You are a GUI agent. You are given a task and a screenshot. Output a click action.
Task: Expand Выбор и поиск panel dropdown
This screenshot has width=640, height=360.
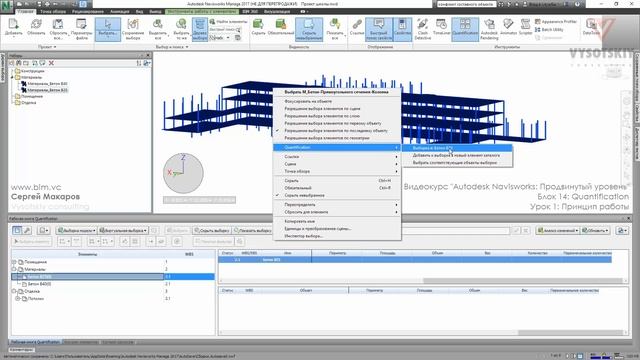[172, 47]
